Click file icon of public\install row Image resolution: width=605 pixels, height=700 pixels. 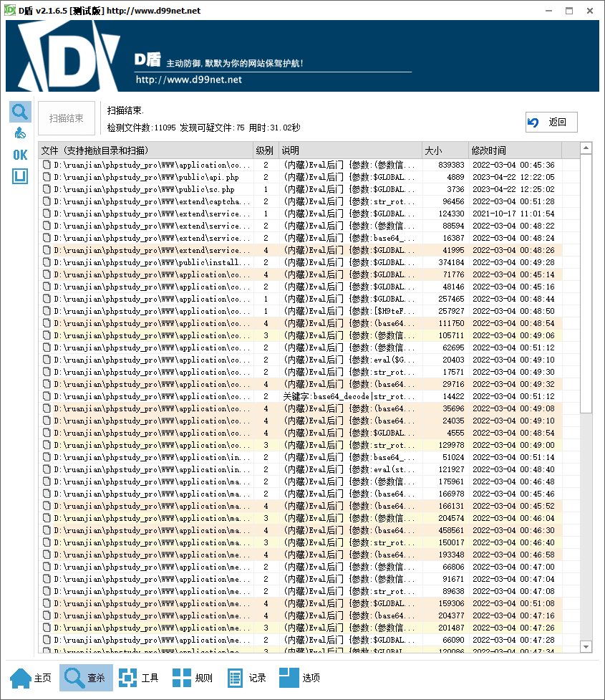point(47,262)
